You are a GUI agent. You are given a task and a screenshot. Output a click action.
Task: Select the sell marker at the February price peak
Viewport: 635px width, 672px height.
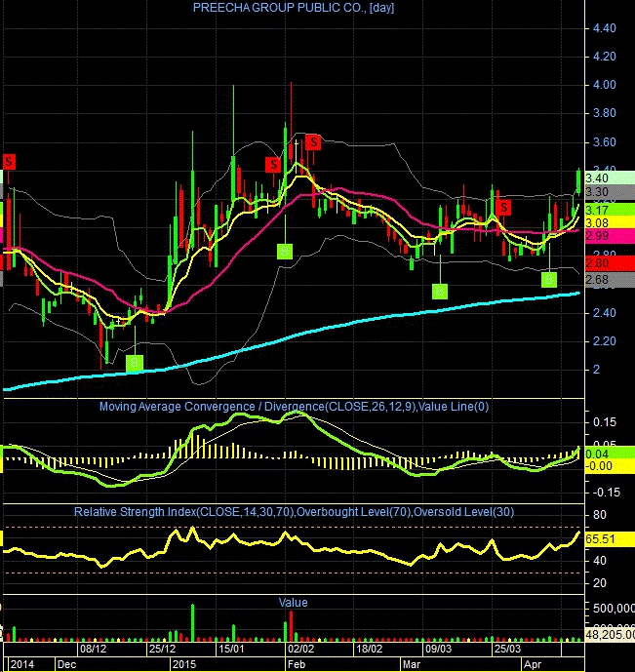click(314, 141)
